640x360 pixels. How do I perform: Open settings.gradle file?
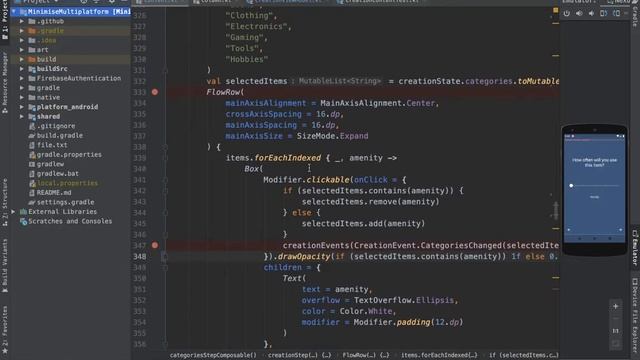[x=65, y=202]
